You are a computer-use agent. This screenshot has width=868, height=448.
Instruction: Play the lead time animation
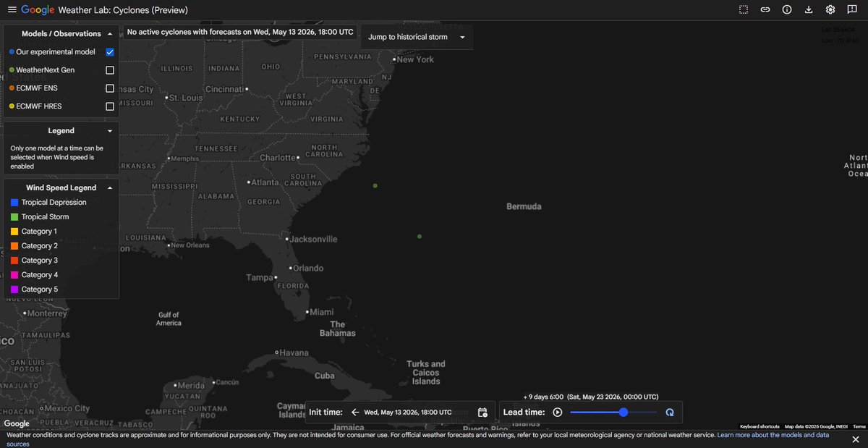pyautogui.click(x=558, y=413)
